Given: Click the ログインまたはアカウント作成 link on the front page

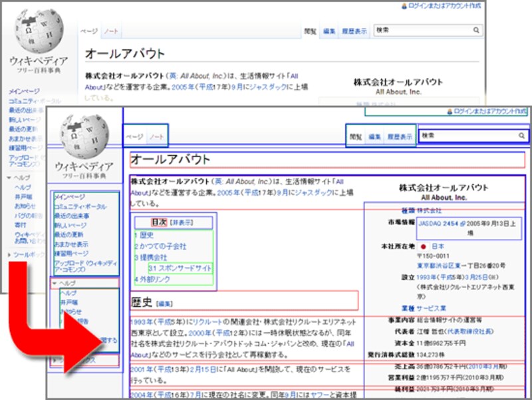Looking at the screenshot, I should [490, 111].
